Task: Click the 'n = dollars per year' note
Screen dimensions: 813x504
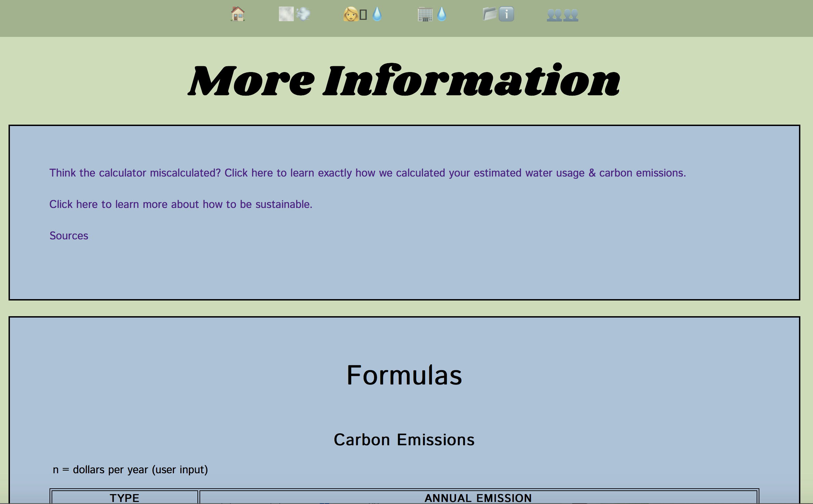Action: 130,470
